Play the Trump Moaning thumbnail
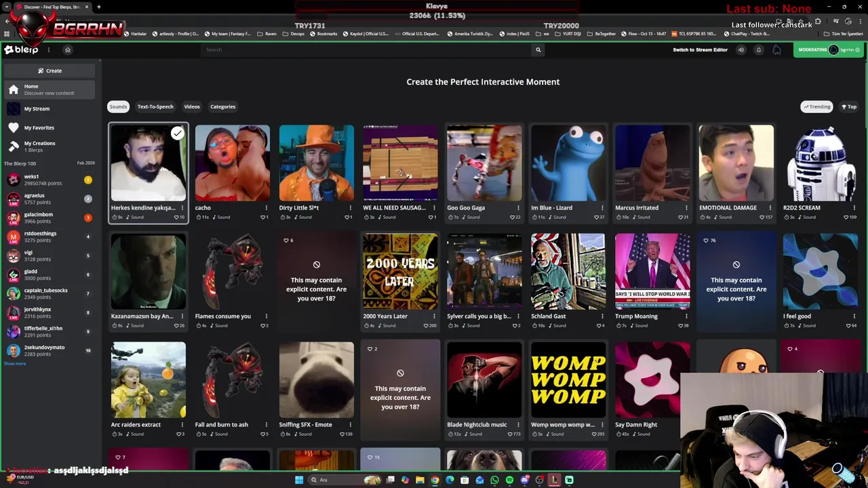Screen dimensions: 868x488 pos(652,271)
